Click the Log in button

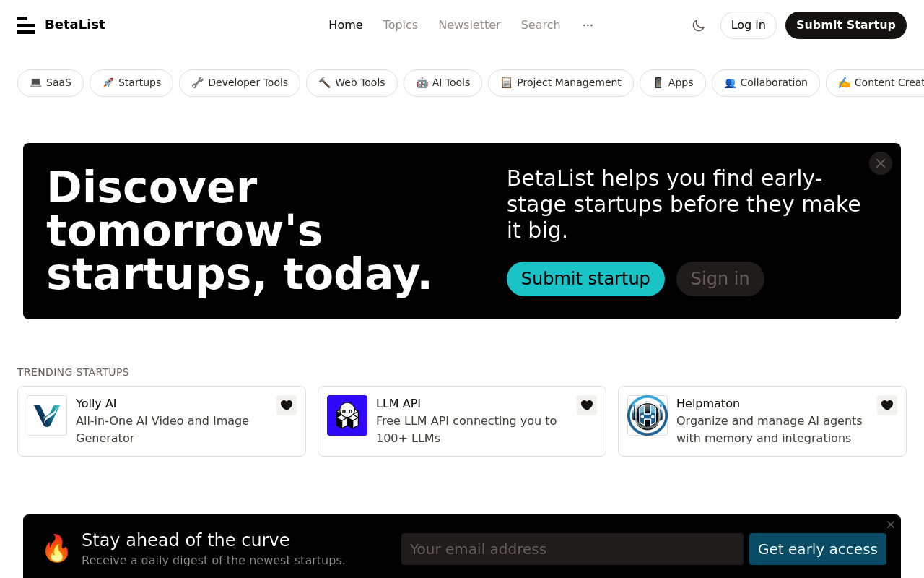[x=749, y=25]
